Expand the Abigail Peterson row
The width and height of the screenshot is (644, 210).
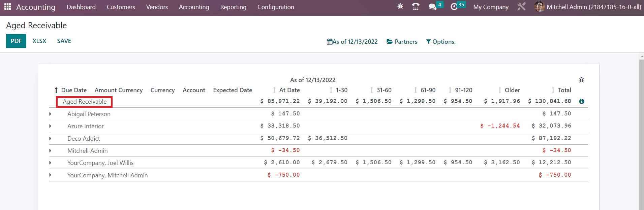(50, 114)
